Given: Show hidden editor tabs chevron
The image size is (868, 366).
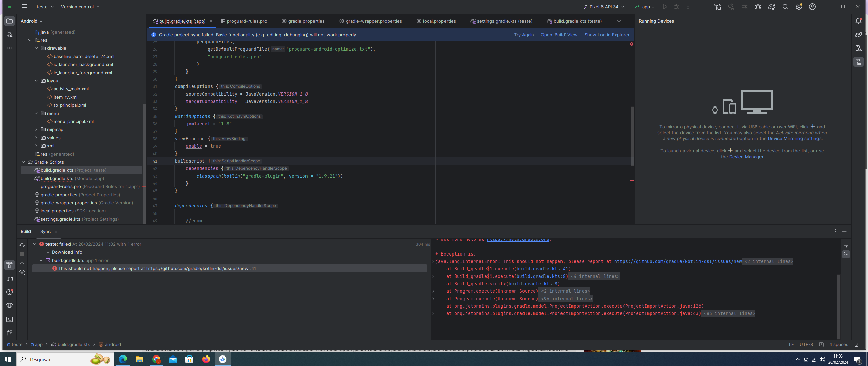Looking at the screenshot, I should pos(619,21).
